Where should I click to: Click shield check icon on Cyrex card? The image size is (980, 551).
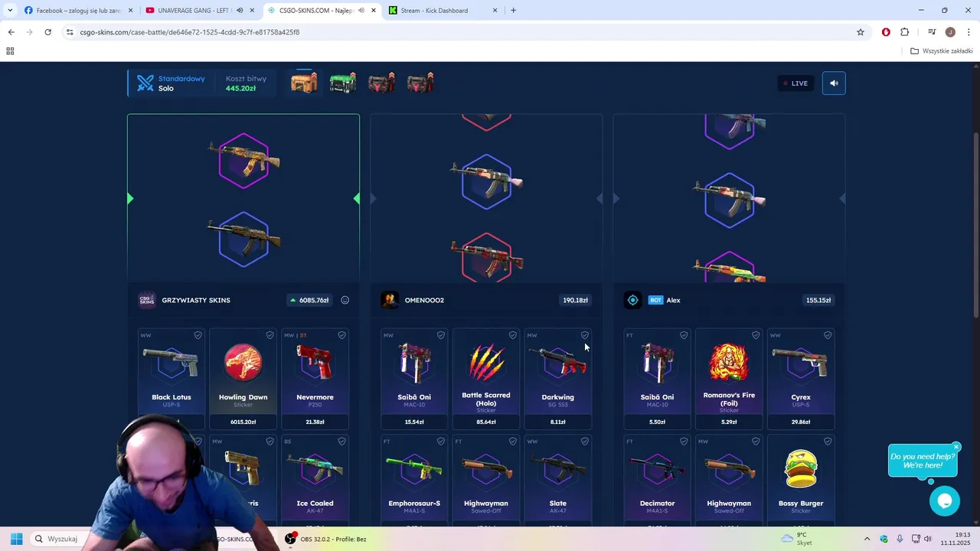coord(827,335)
